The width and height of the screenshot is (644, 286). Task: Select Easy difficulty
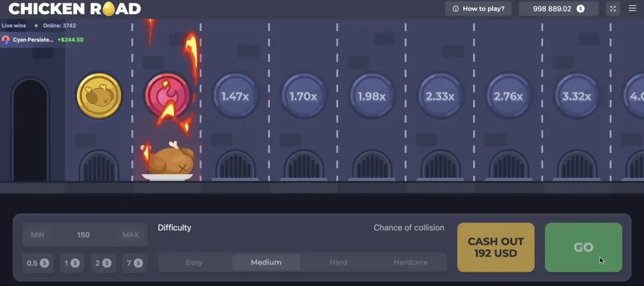click(x=194, y=262)
